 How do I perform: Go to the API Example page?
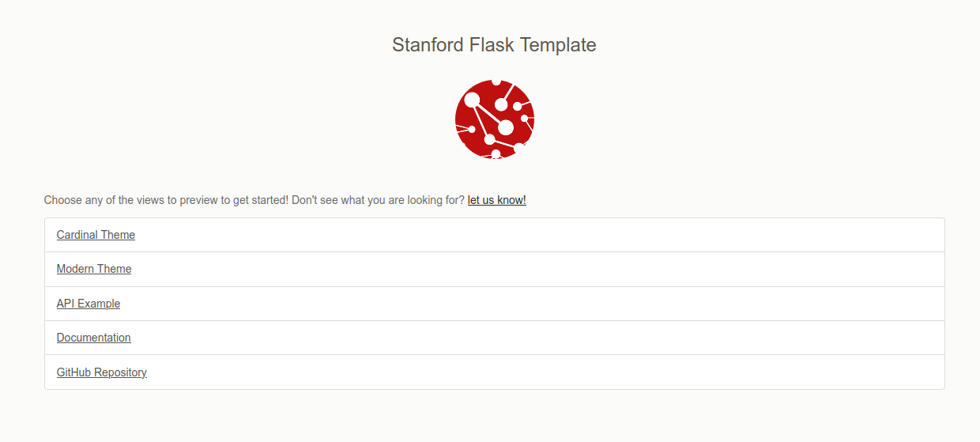click(x=89, y=304)
